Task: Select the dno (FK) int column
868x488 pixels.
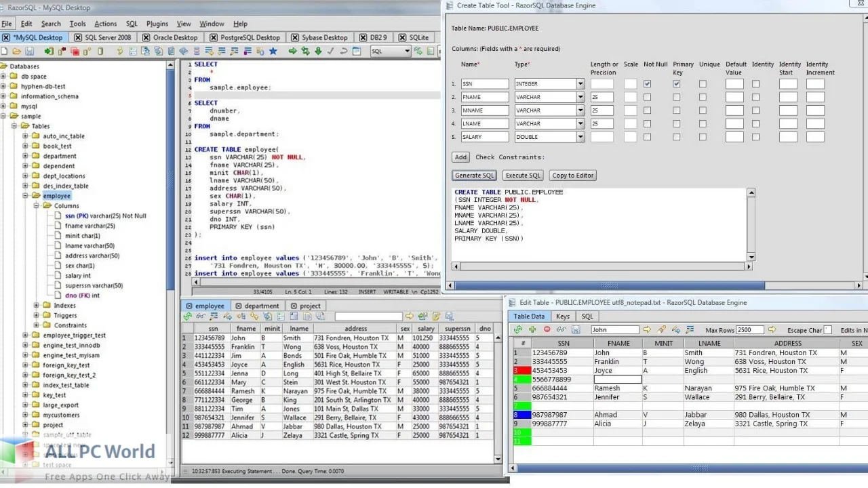Action: pos(82,296)
